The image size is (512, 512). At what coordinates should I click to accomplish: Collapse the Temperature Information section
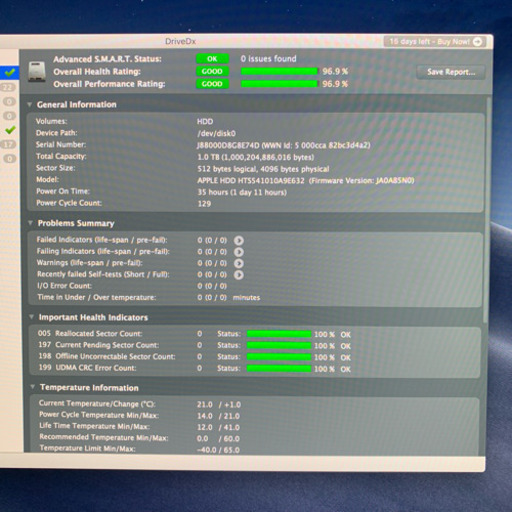32,387
